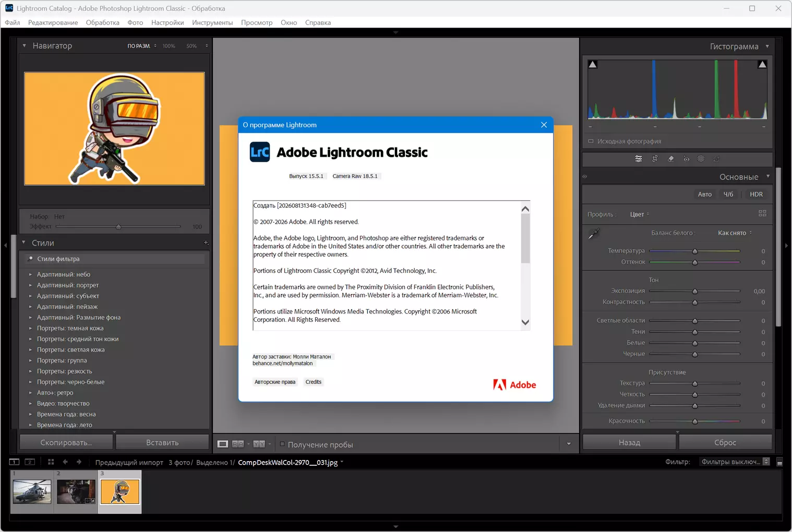Open the profile browser grid icon
Screen dimensions: 792x532
(x=762, y=213)
